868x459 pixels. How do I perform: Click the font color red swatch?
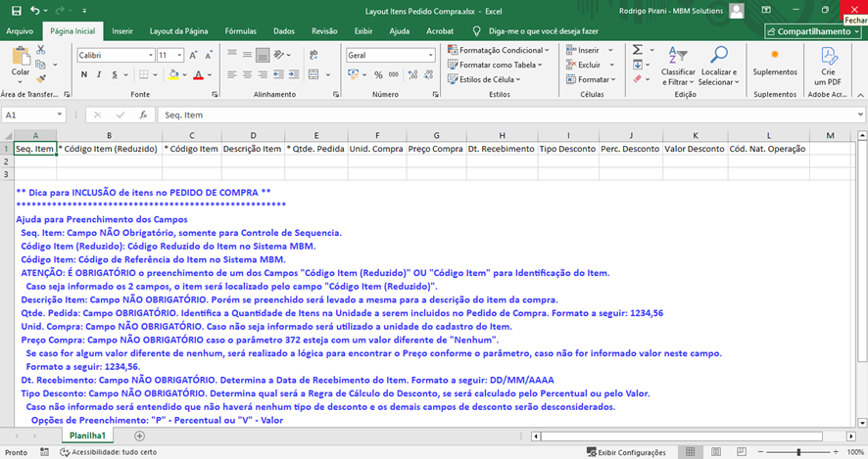[x=198, y=75]
